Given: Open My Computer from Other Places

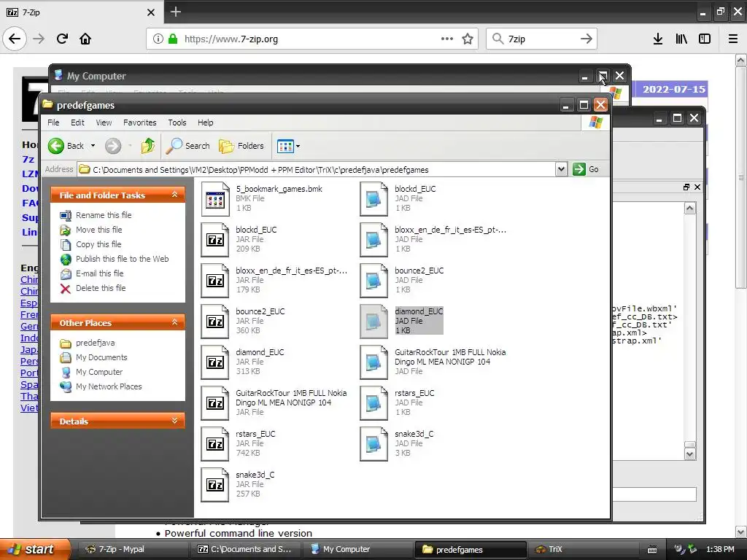Looking at the screenshot, I should coord(99,372).
